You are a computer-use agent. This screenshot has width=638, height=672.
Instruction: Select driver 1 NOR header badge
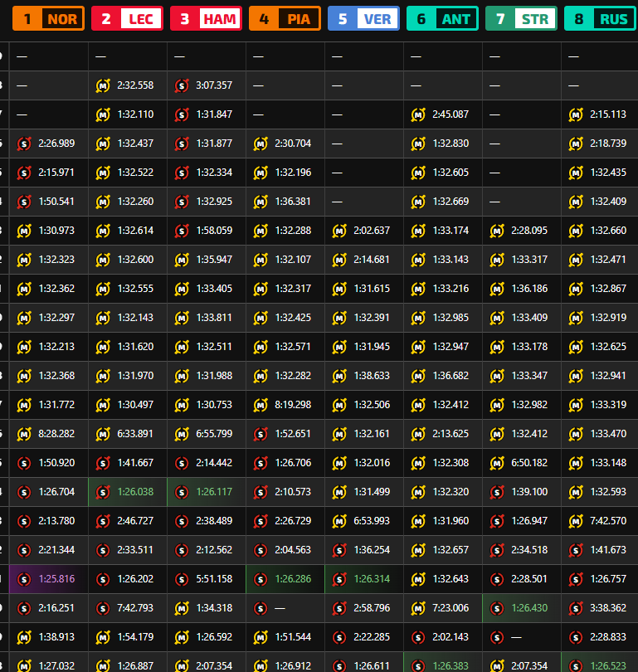coord(48,18)
